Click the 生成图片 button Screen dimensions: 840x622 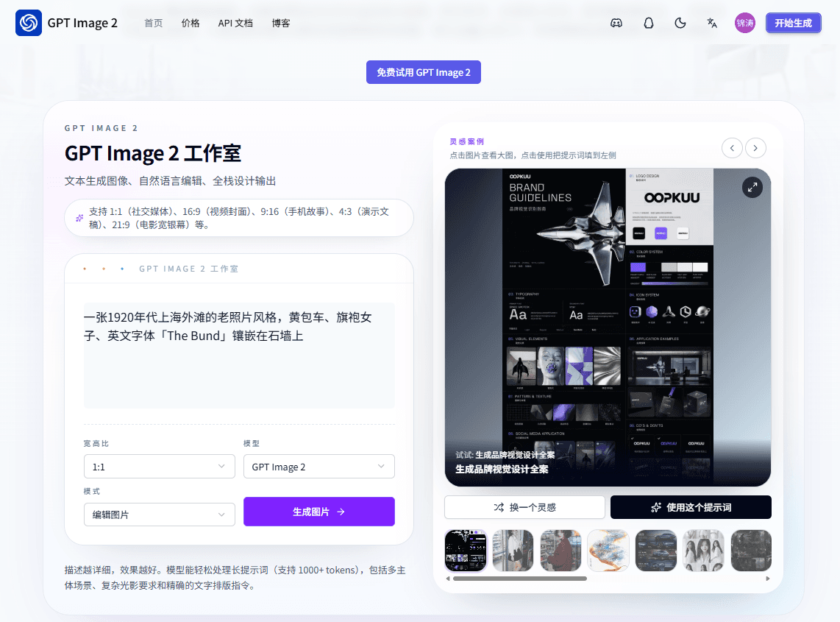[x=318, y=512]
